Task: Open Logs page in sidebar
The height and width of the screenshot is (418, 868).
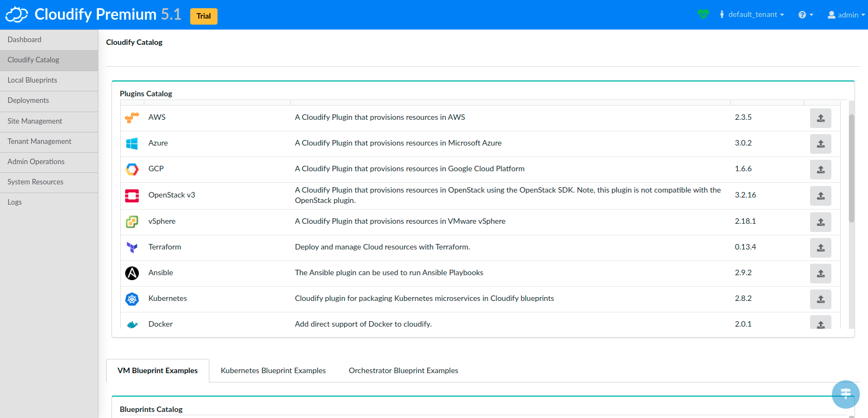Action: 49,202
